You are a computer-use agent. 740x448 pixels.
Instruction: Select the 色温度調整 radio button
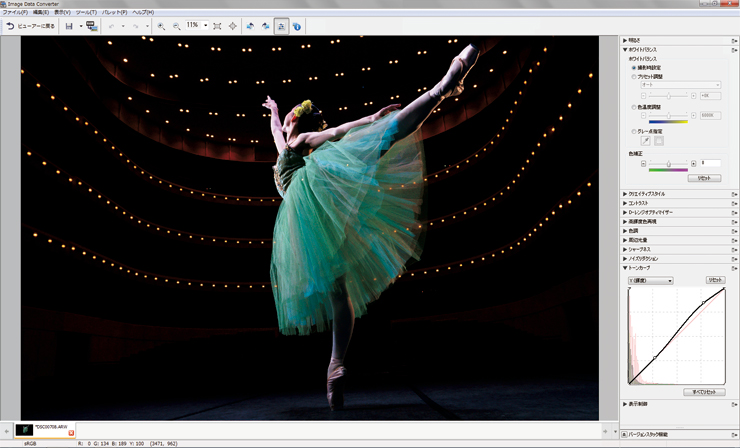click(634, 106)
